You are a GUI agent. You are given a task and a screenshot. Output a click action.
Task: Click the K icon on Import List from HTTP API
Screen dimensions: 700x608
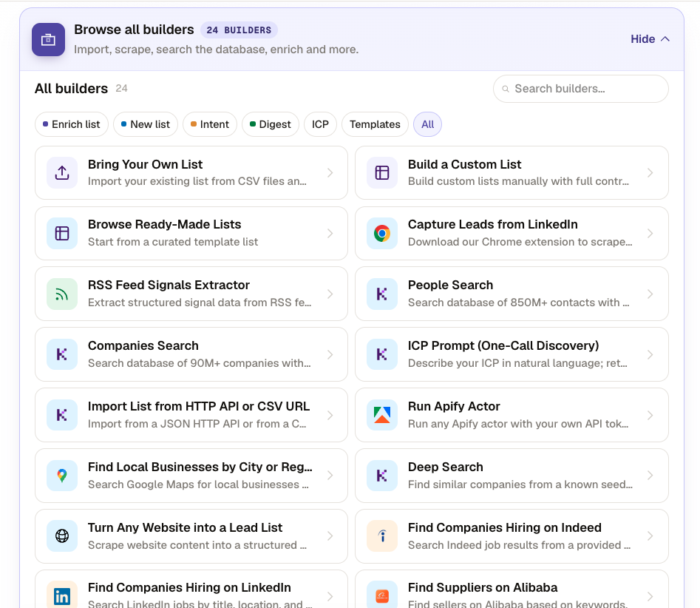coord(62,415)
